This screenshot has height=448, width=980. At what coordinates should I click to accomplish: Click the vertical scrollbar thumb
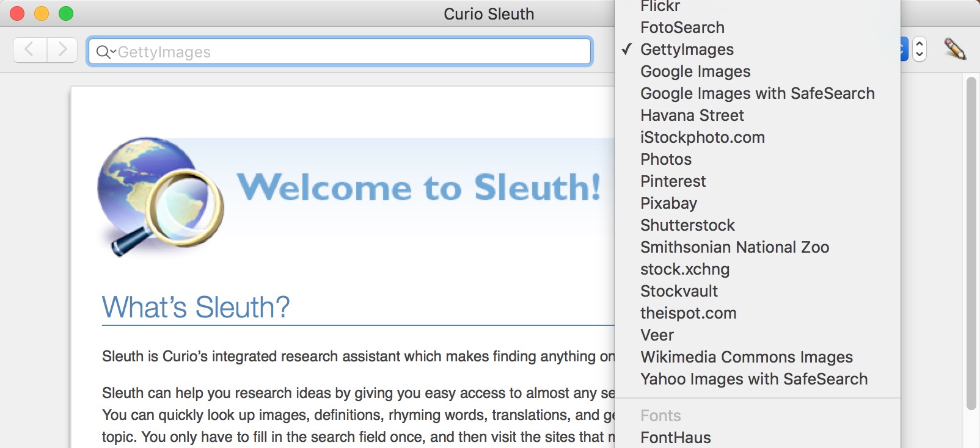click(971, 244)
